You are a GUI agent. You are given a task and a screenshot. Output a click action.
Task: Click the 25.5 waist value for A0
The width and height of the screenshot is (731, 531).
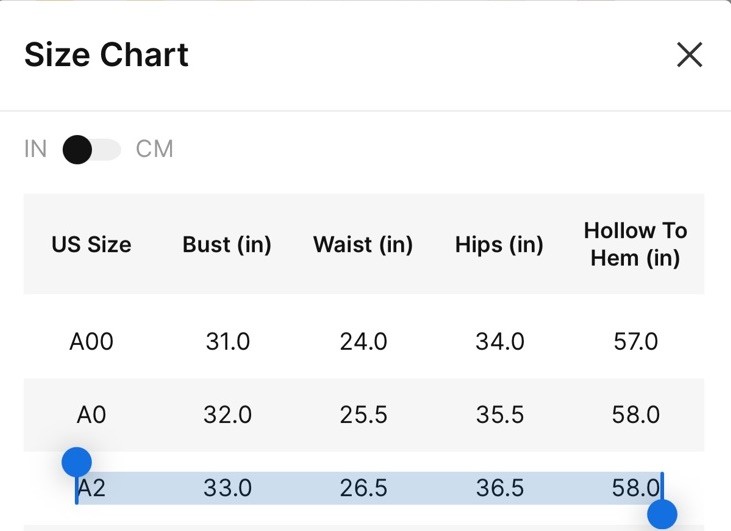pos(363,414)
